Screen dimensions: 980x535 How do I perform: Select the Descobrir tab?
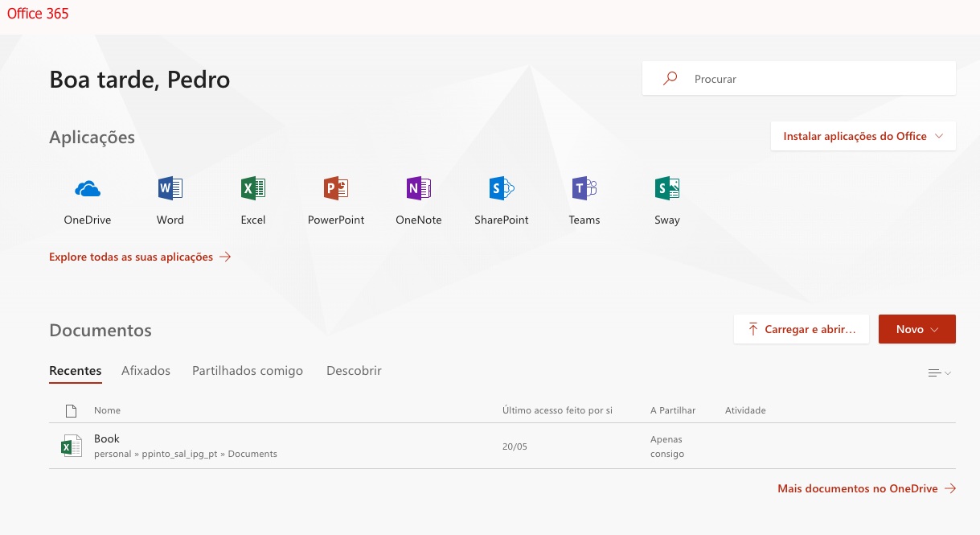pos(354,370)
